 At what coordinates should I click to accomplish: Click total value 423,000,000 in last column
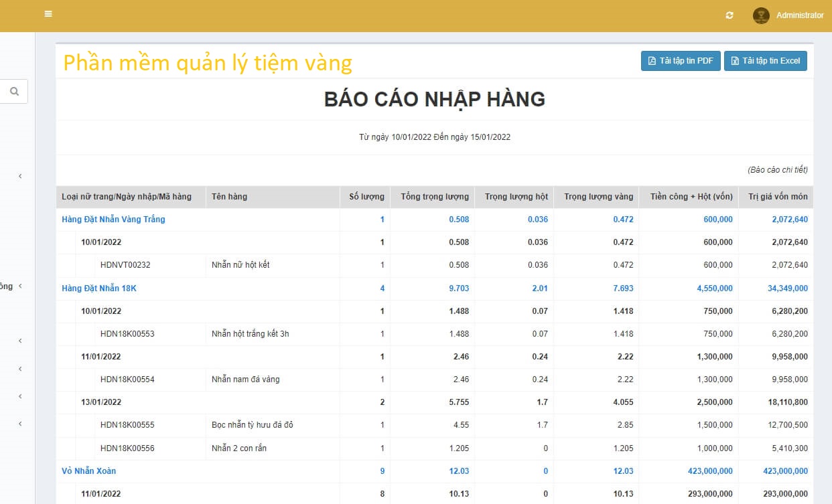[785, 471]
